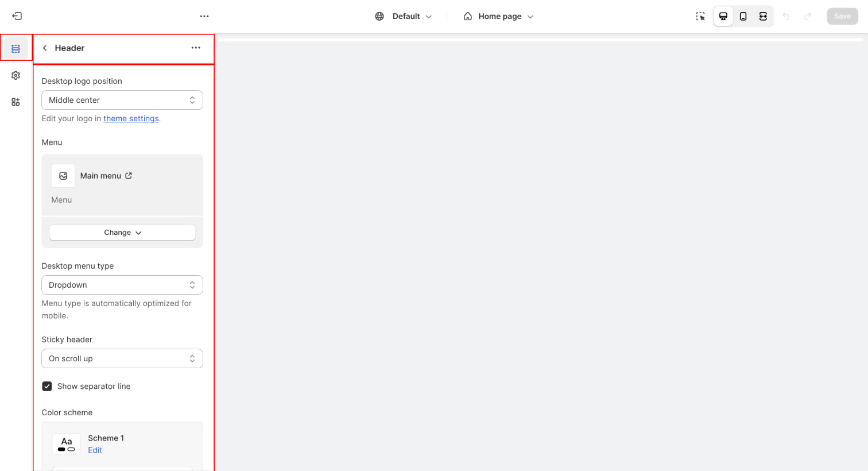Open the Desktop logo position dropdown
This screenshot has width=868, height=471.
point(122,100)
